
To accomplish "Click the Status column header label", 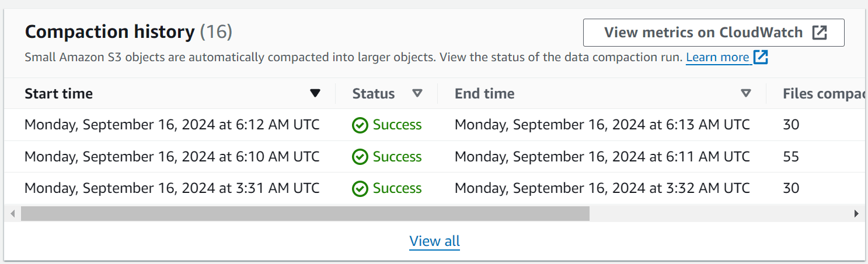I will tap(374, 94).
